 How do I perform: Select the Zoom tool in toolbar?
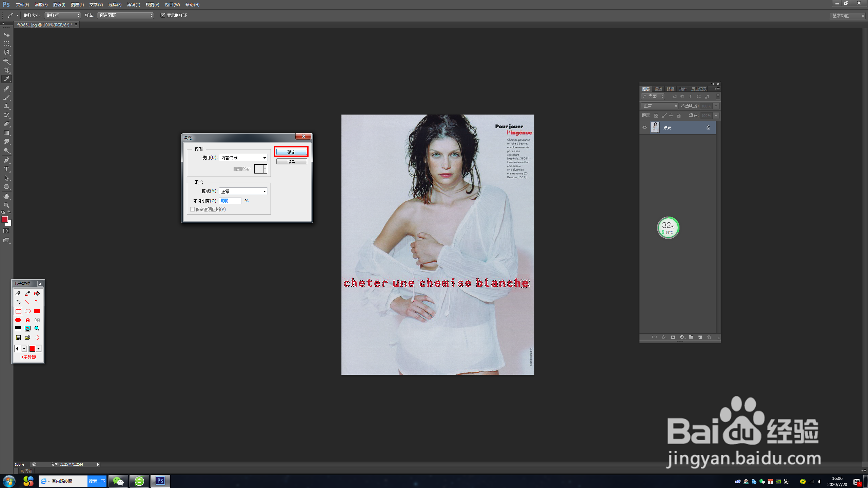(x=6, y=205)
